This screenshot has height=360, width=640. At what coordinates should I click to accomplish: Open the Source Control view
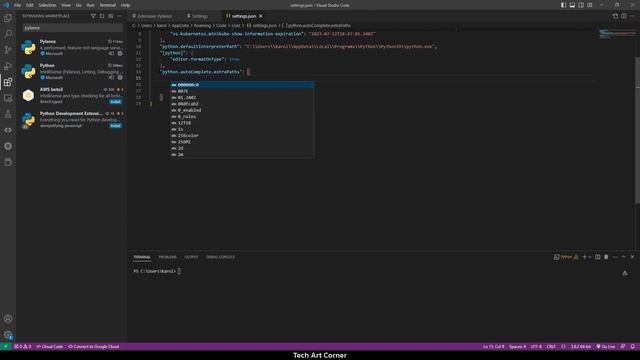point(8,50)
